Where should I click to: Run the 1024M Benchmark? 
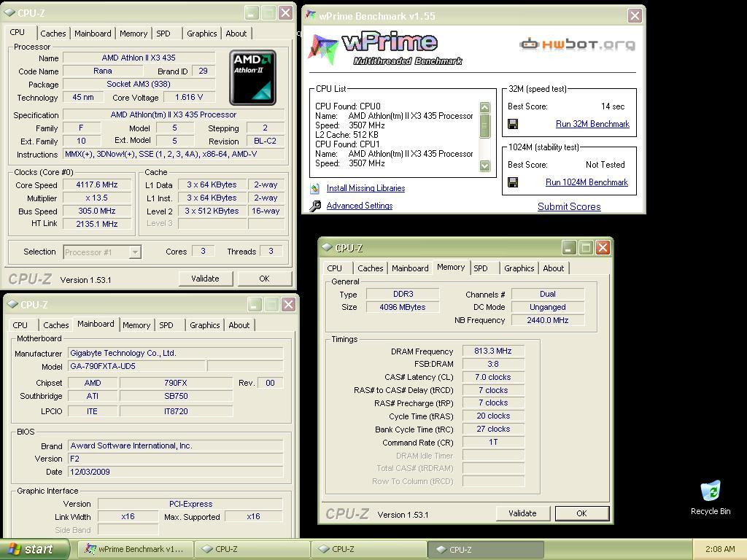pyautogui.click(x=587, y=182)
